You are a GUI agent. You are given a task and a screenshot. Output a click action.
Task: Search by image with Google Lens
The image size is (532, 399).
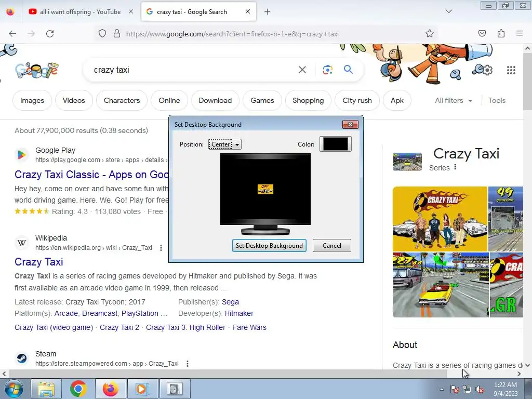point(328,70)
